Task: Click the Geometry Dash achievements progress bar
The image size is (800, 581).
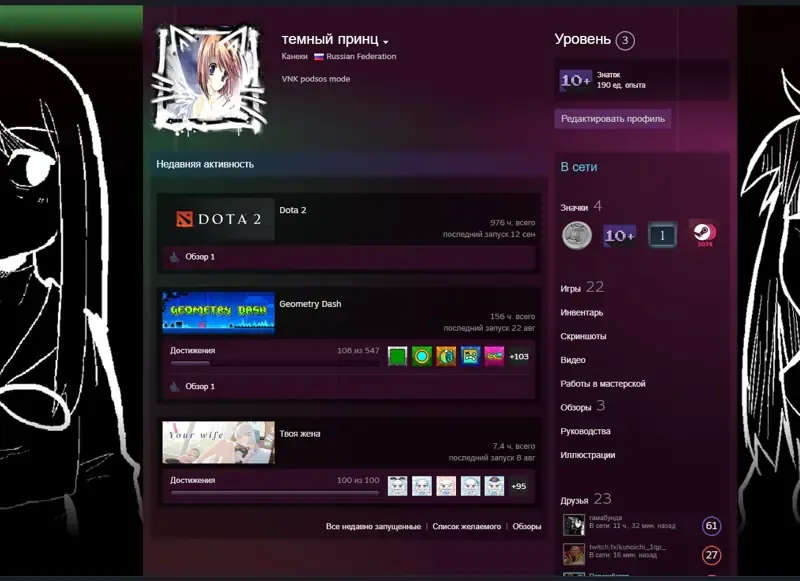Action: 274,363
